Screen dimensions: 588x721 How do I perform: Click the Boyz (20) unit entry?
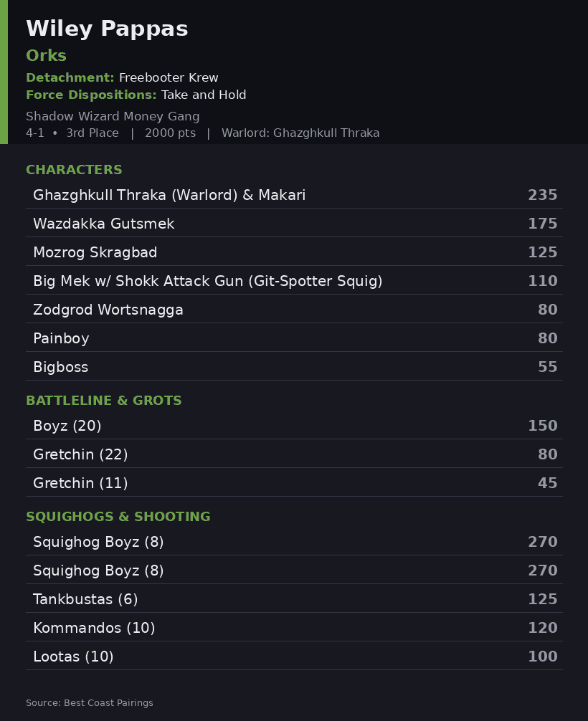294,425
